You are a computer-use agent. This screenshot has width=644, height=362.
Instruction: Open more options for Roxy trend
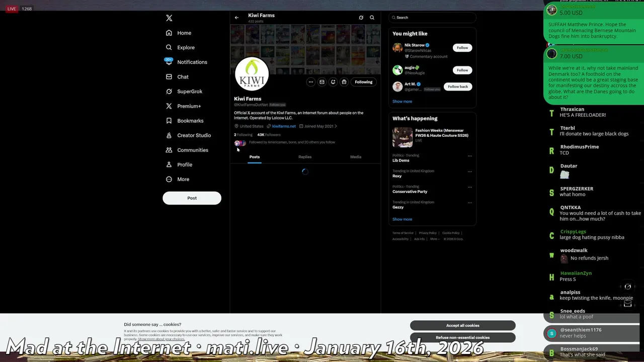tap(470, 171)
